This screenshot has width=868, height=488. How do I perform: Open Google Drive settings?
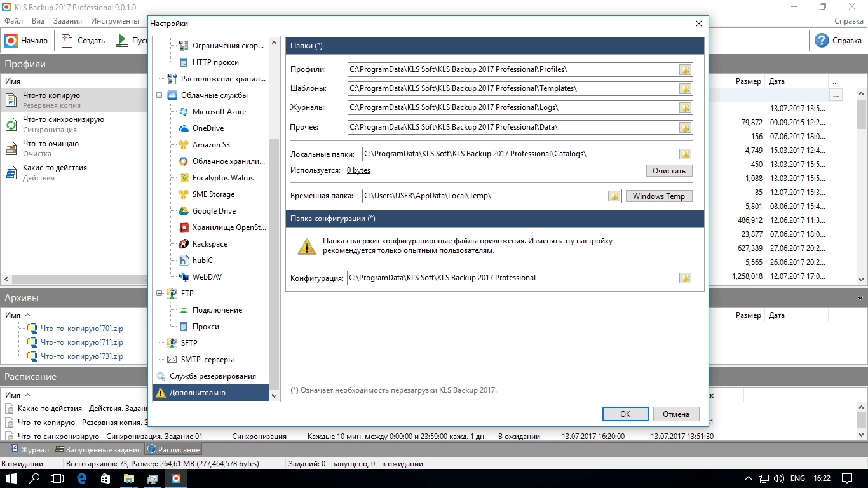[x=214, y=211]
